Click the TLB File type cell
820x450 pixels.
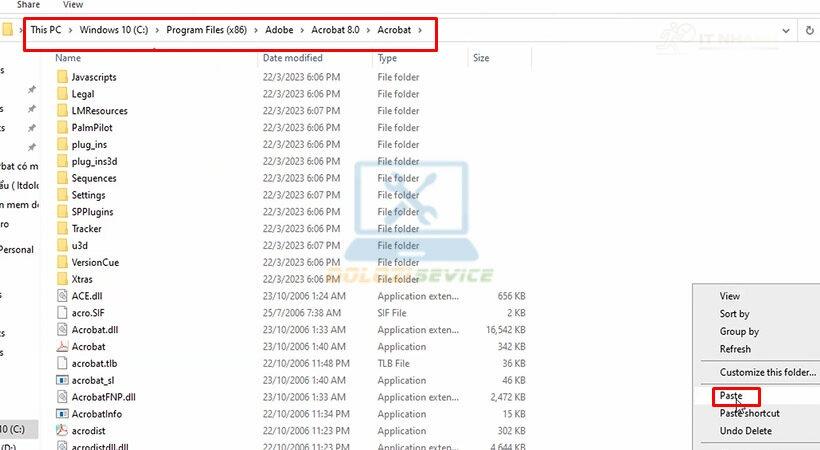coord(393,363)
